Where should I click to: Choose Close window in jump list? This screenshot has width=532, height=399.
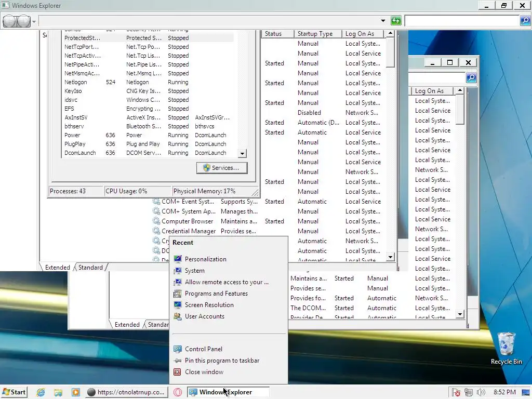[204, 372]
